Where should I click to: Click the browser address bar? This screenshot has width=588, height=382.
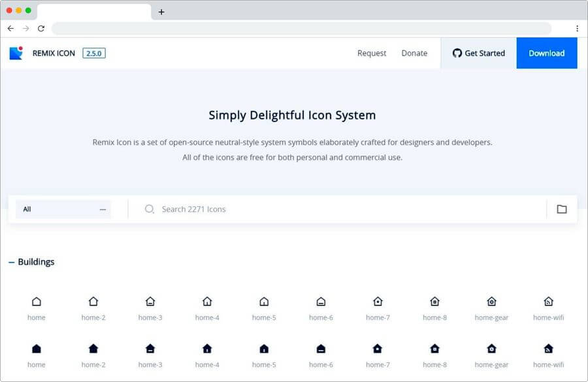coord(301,29)
